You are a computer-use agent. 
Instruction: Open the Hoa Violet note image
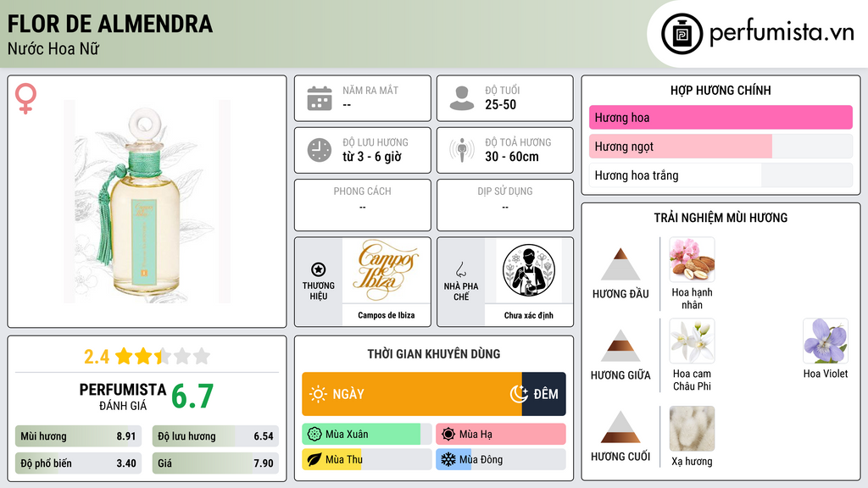[826, 341]
